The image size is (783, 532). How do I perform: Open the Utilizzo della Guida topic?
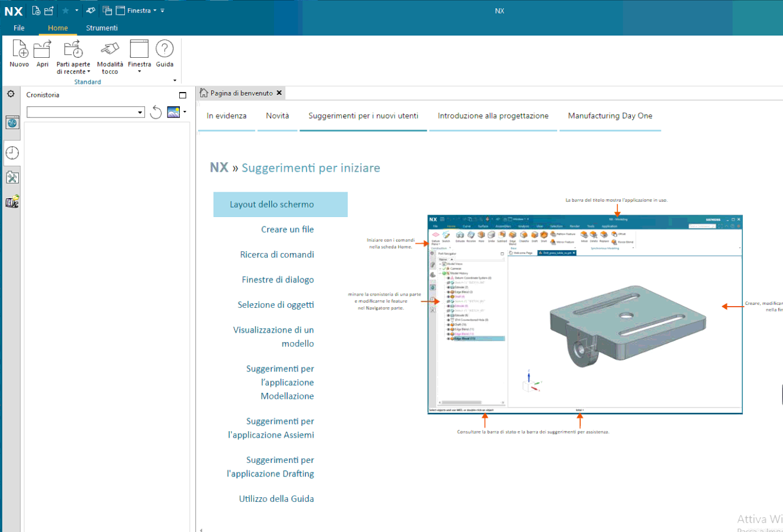click(x=276, y=498)
